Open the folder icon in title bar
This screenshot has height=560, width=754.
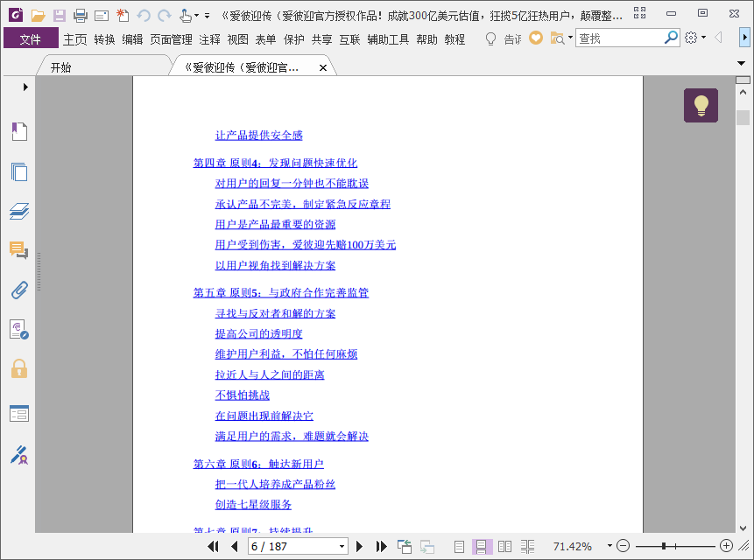(38, 16)
